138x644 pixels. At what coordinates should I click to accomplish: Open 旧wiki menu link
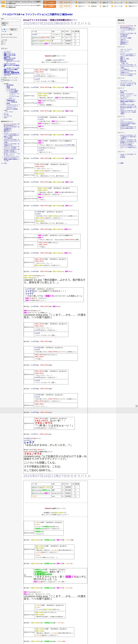(5, 118)
